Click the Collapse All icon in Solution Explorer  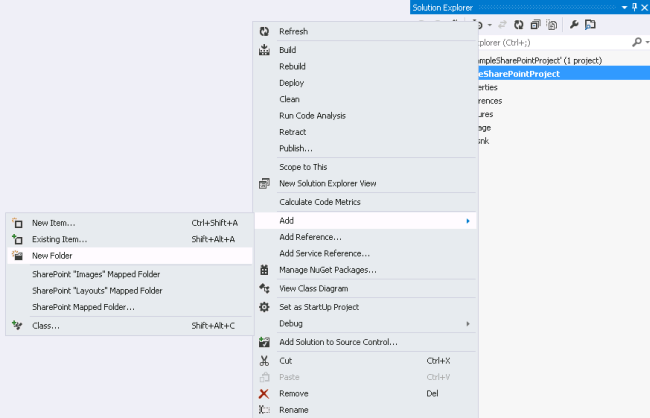coord(536,25)
